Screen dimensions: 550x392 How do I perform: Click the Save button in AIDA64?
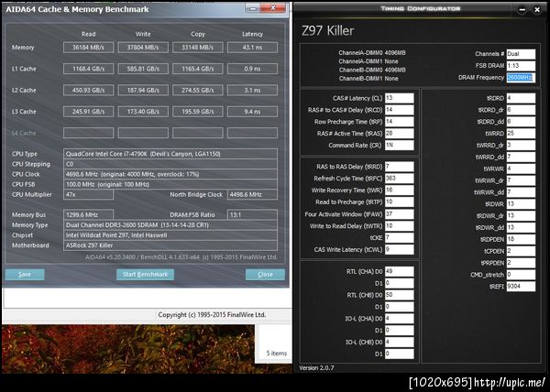tap(25, 274)
